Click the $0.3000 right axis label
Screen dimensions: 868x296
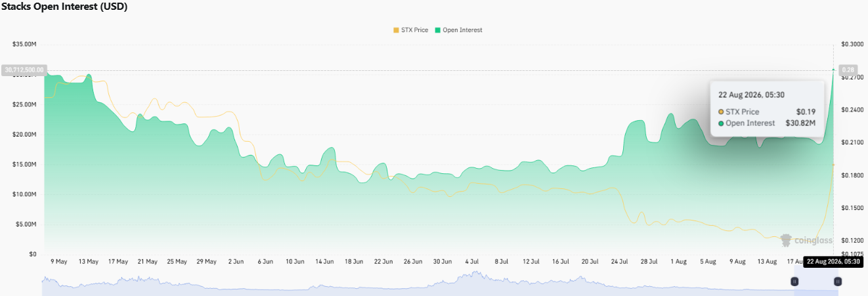(x=852, y=44)
